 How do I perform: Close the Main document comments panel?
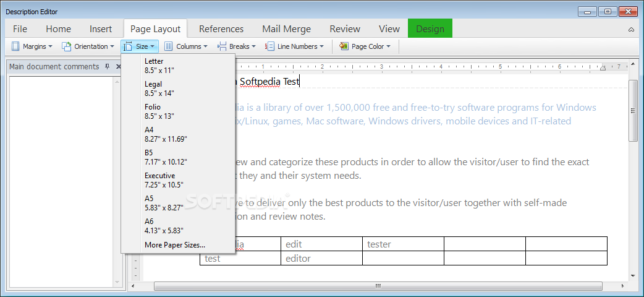click(118, 67)
